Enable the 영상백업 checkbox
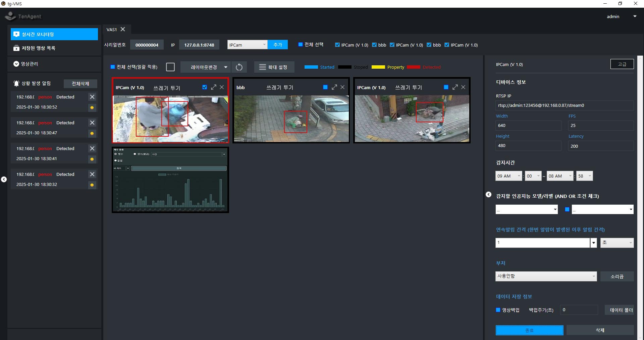The width and height of the screenshot is (644, 340). (x=498, y=310)
